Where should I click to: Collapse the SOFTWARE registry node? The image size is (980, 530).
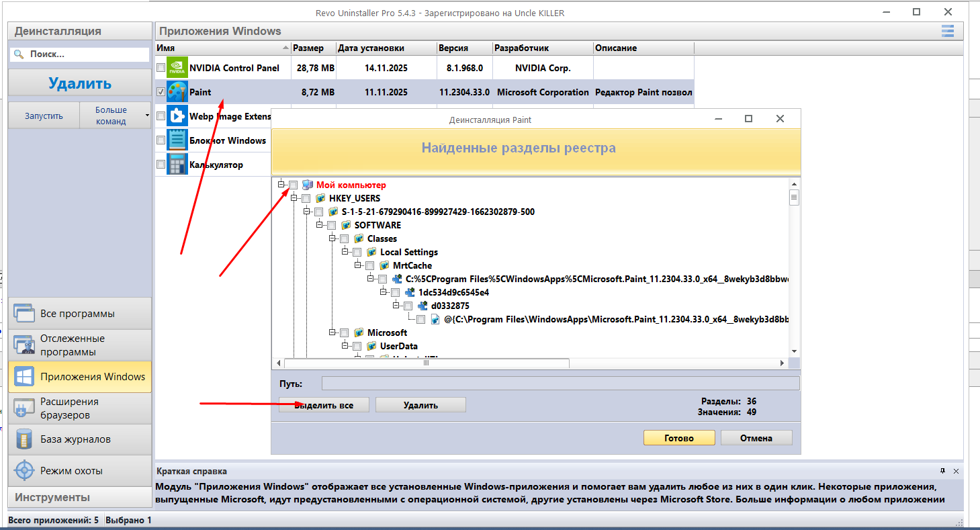[320, 225]
